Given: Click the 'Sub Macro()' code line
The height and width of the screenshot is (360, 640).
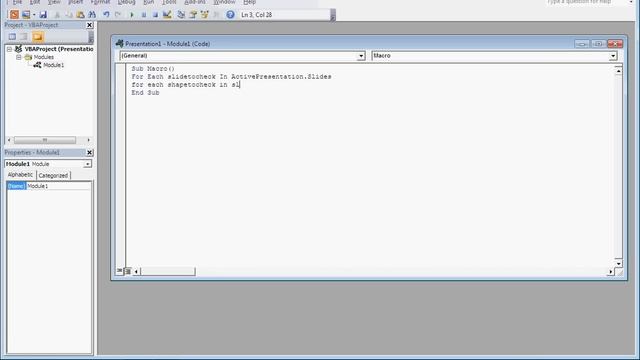Looking at the screenshot, I should tap(153, 69).
